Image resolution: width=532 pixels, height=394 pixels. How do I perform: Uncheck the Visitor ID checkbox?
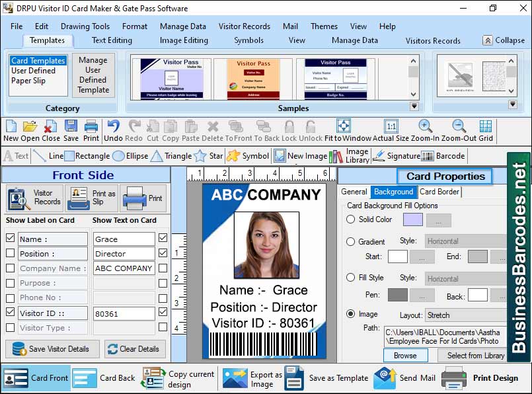[x=11, y=313]
